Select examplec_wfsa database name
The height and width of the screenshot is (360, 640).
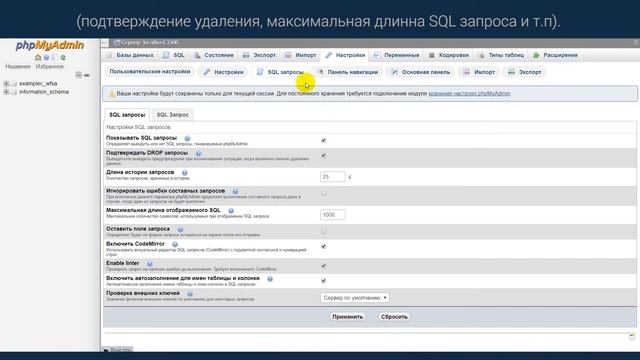(x=38, y=84)
